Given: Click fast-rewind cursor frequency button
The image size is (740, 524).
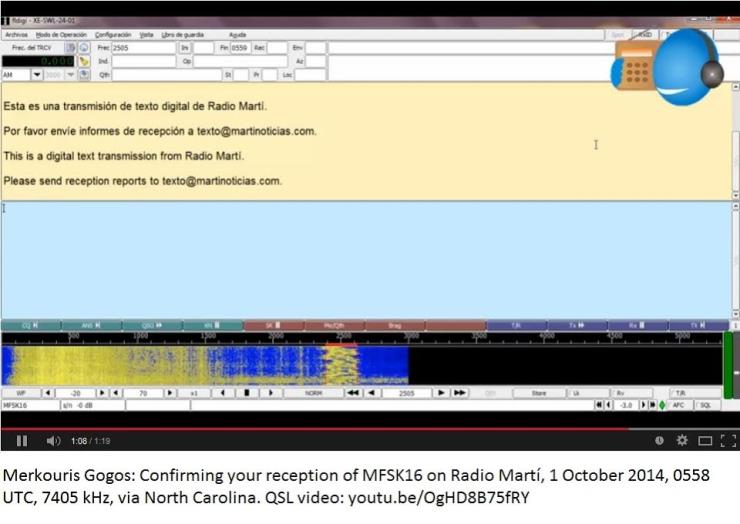Looking at the screenshot, I should (353, 393).
